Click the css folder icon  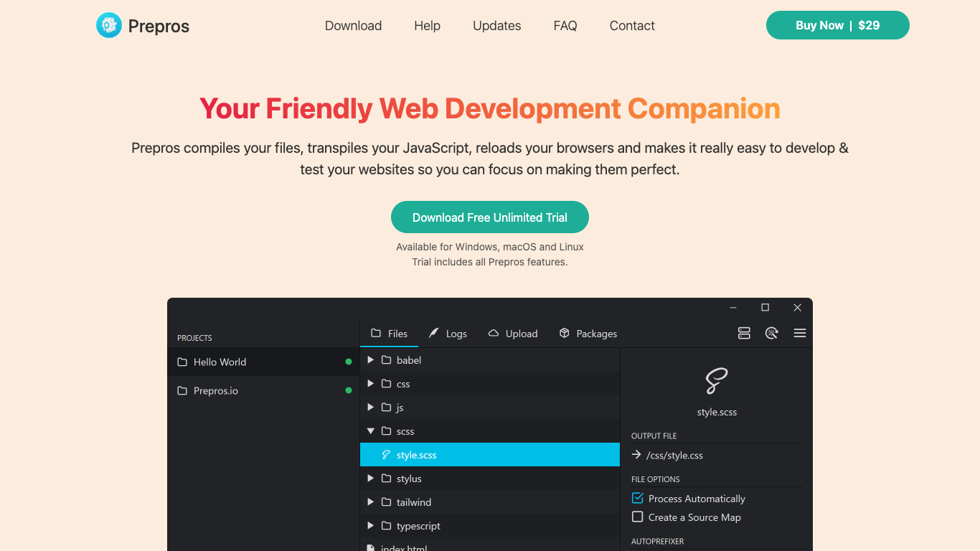point(386,383)
